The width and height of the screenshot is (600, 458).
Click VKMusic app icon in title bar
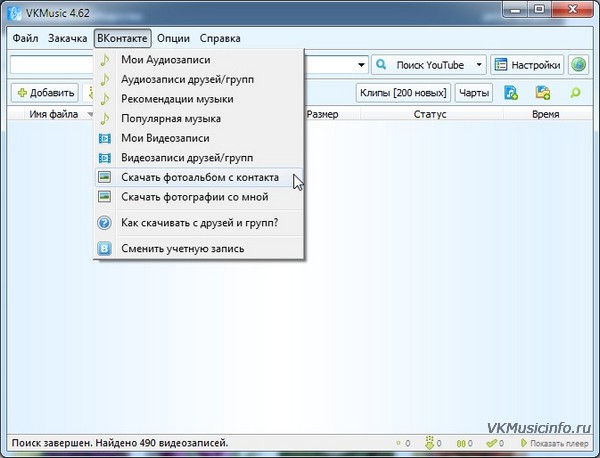click(x=15, y=13)
